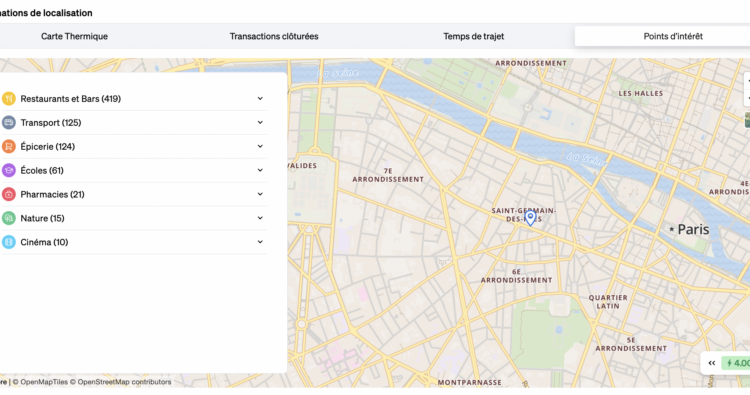Expand the Pharmacies category chevron
Screen dimensions: 750x395
(x=260, y=194)
